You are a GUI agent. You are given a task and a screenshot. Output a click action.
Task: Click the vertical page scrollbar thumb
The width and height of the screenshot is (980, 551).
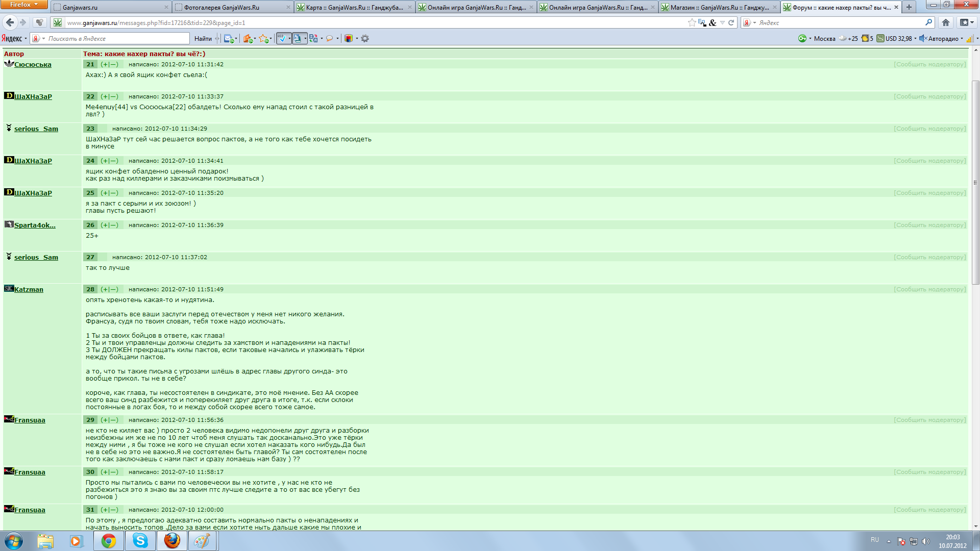tap(975, 182)
